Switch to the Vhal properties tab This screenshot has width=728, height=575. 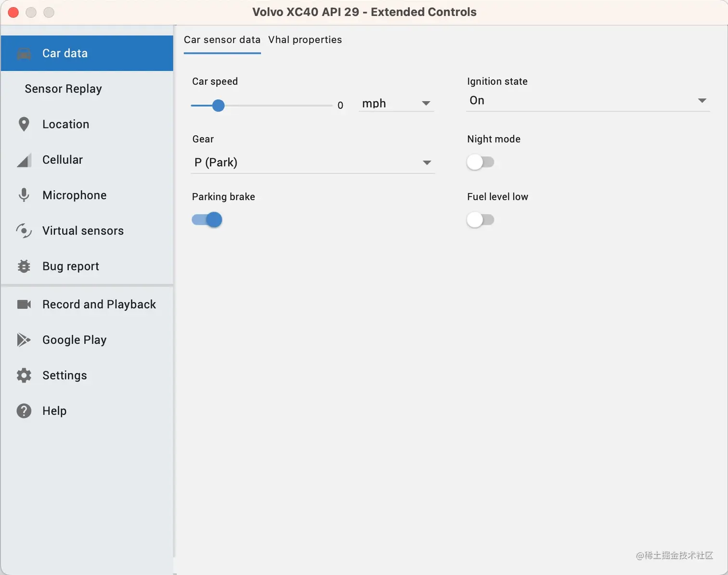pyautogui.click(x=305, y=39)
